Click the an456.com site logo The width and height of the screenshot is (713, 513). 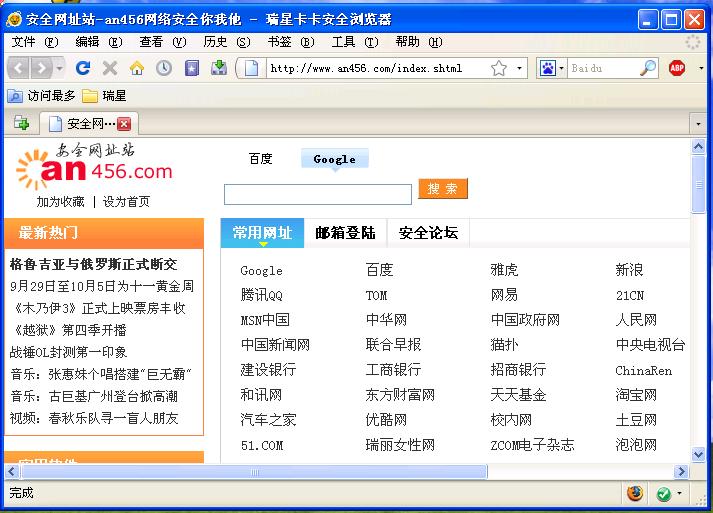click(94, 166)
